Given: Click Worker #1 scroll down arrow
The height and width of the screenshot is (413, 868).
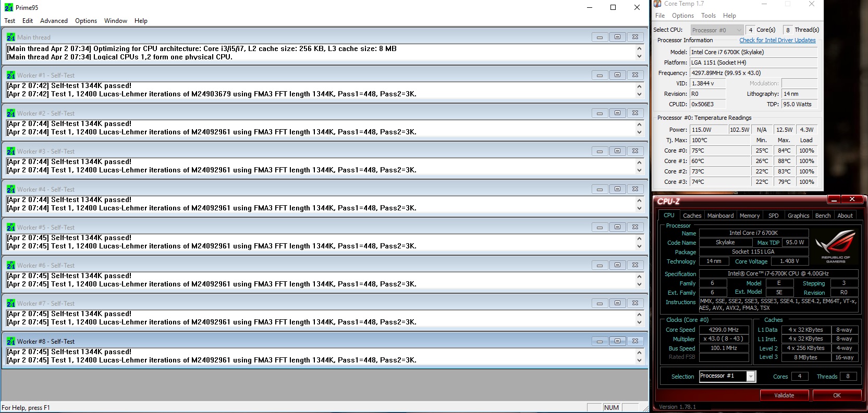Looking at the screenshot, I should (639, 94).
